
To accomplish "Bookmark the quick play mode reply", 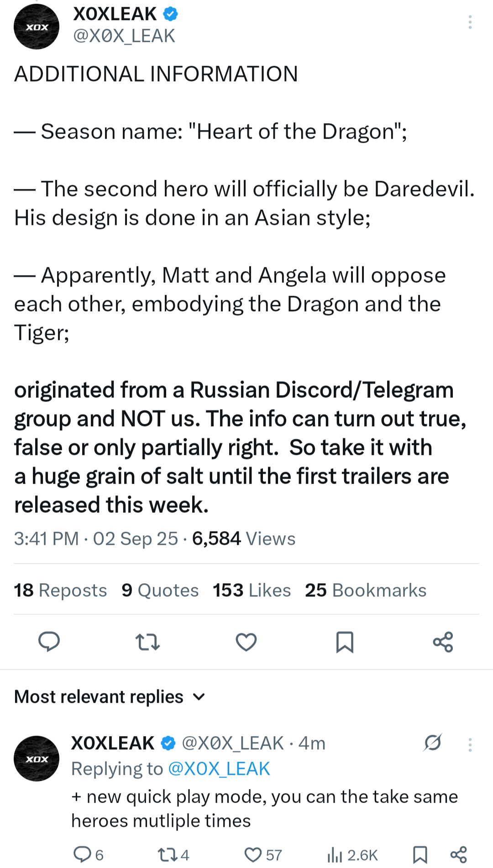I will [x=420, y=854].
